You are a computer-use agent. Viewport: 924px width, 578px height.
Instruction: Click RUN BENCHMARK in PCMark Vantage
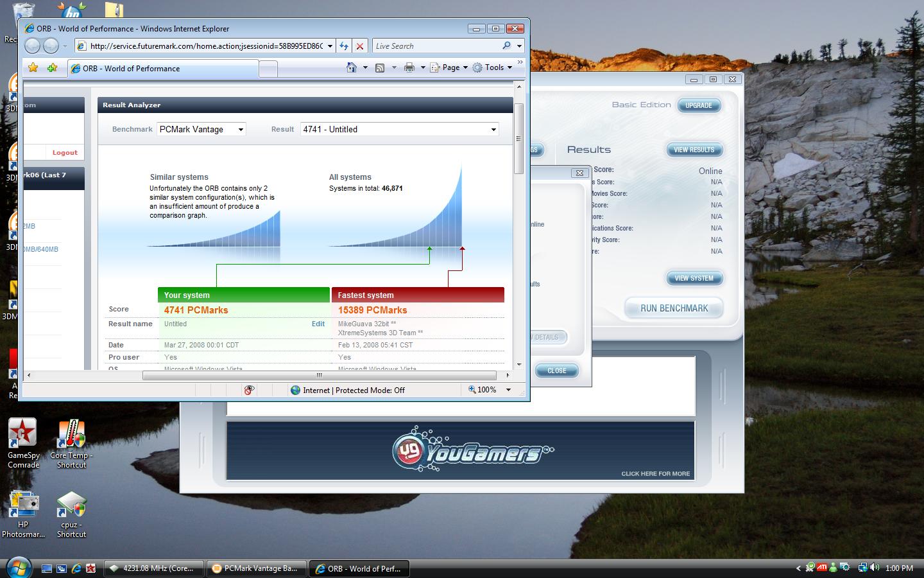pos(674,308)
